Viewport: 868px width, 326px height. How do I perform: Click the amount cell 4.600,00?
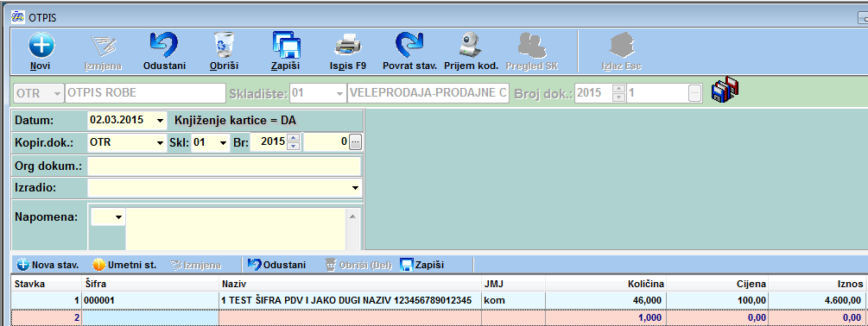tap(816, 301)
